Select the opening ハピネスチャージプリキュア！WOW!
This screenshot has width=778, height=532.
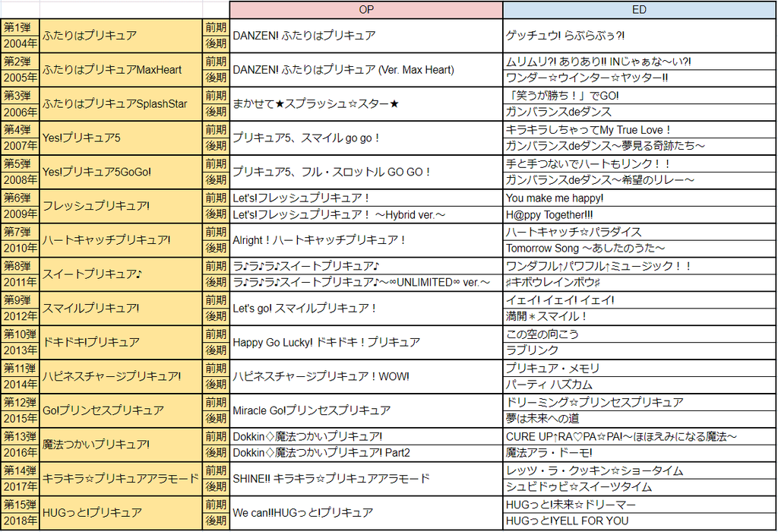(366, 377)
